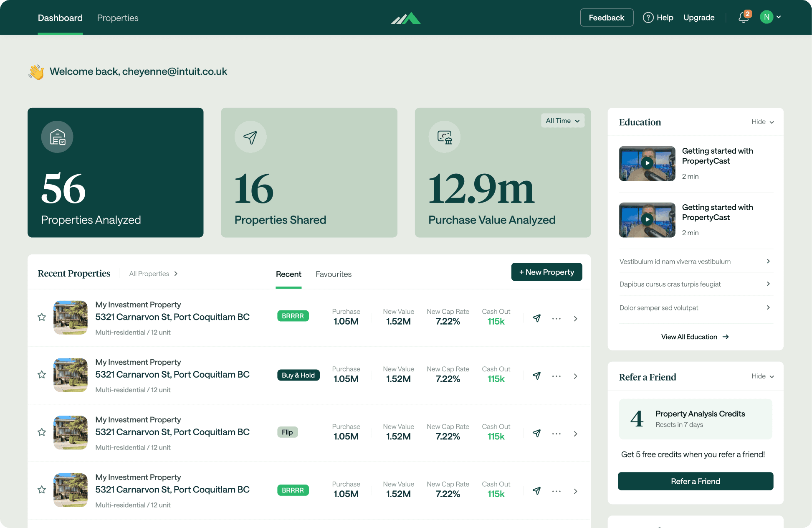Click the 16 Properties Shared card

(x=309, y=173)
